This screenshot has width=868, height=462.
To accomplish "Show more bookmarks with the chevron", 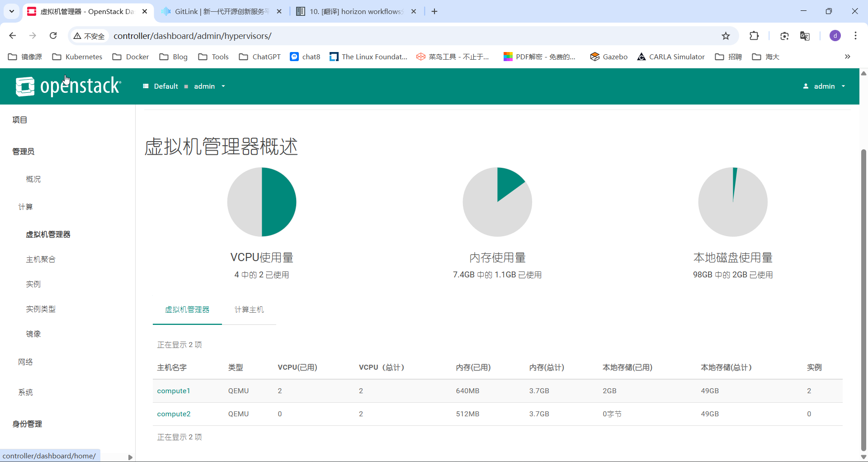I will pyautogui.click(x=847, y=57).
